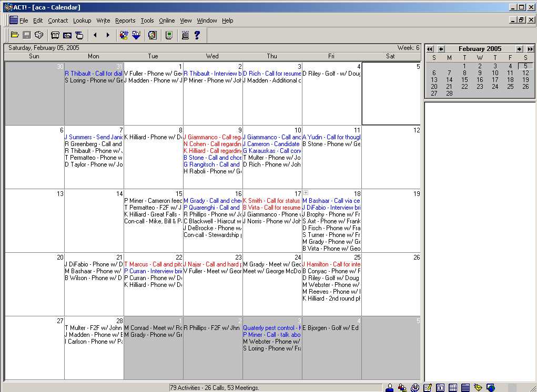Switch to Monthly calendar view icon
This screenshot has height=392, width=537.
click(465, 388)
